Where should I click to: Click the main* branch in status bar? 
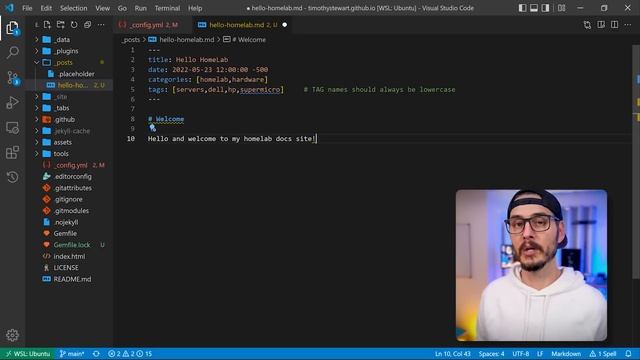tap(72, 354)
